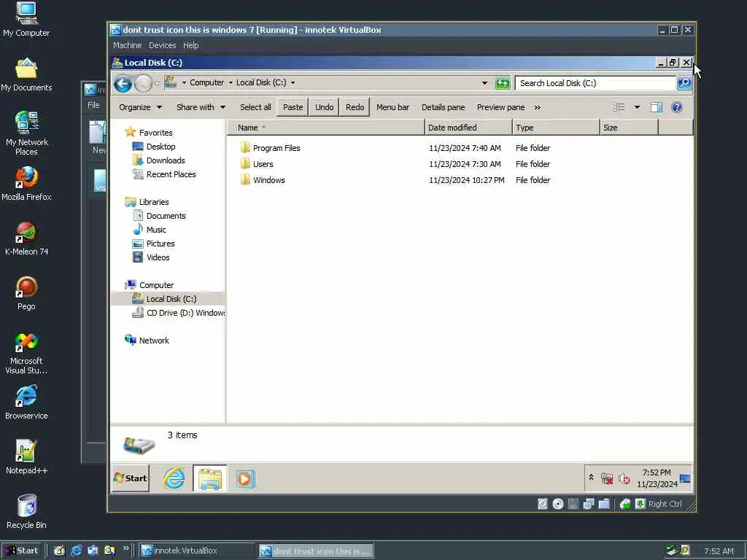Change view using the view icon
Image resolution: width=747 pixels, height=560 pixels.
(x=619, y=107)
